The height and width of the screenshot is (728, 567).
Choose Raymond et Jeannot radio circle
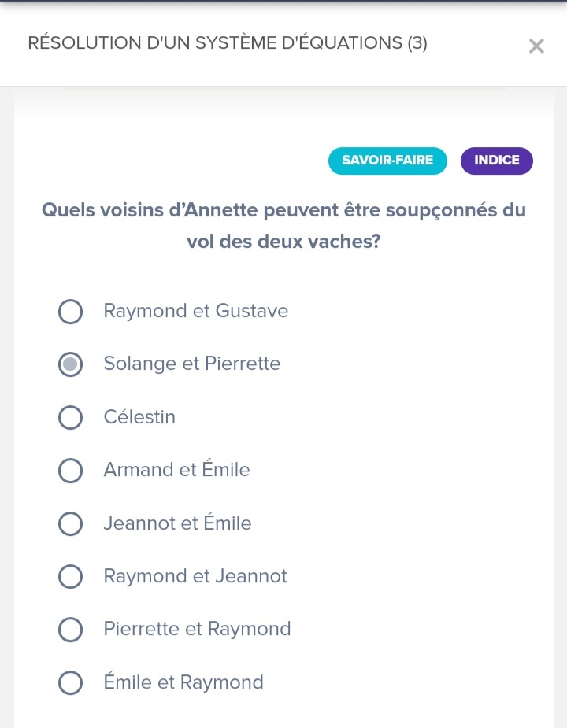71,577
